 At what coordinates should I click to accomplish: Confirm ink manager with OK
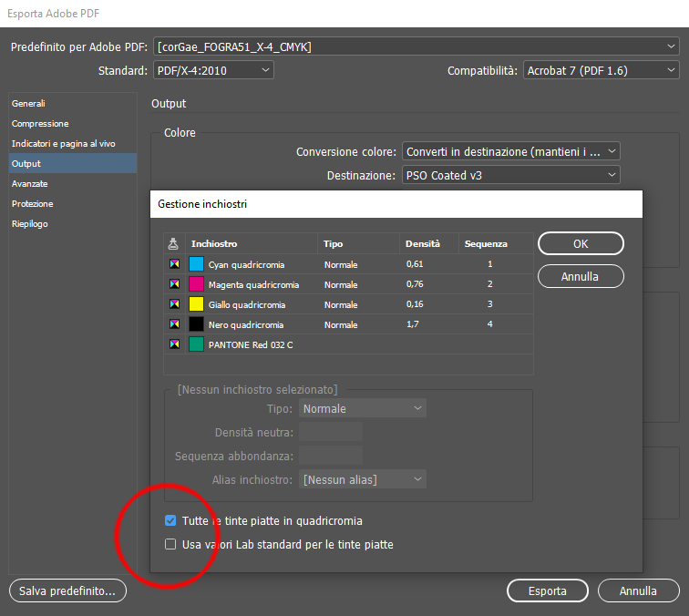pyautogui.click(x=581, y=243)
